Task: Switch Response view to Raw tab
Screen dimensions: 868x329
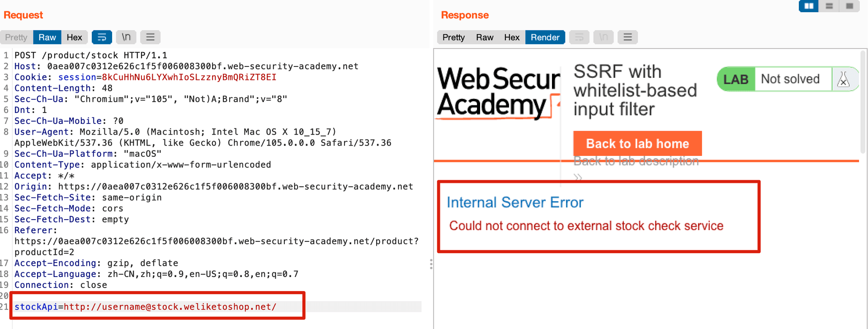Action: click(485, 37)
